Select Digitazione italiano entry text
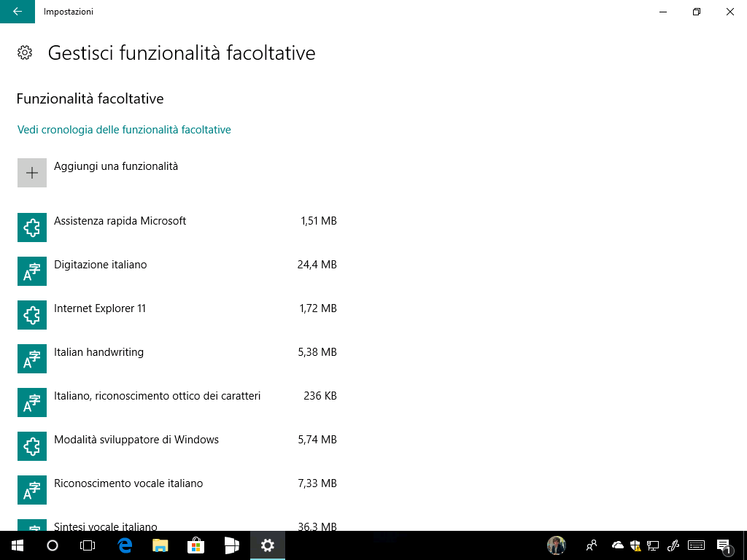 101,265
